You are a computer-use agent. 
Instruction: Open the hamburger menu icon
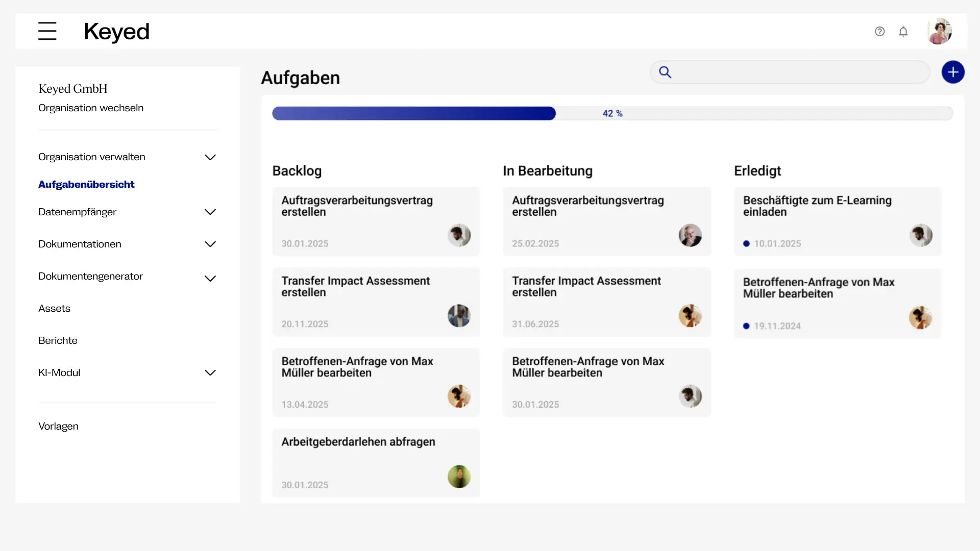(47, 31)
